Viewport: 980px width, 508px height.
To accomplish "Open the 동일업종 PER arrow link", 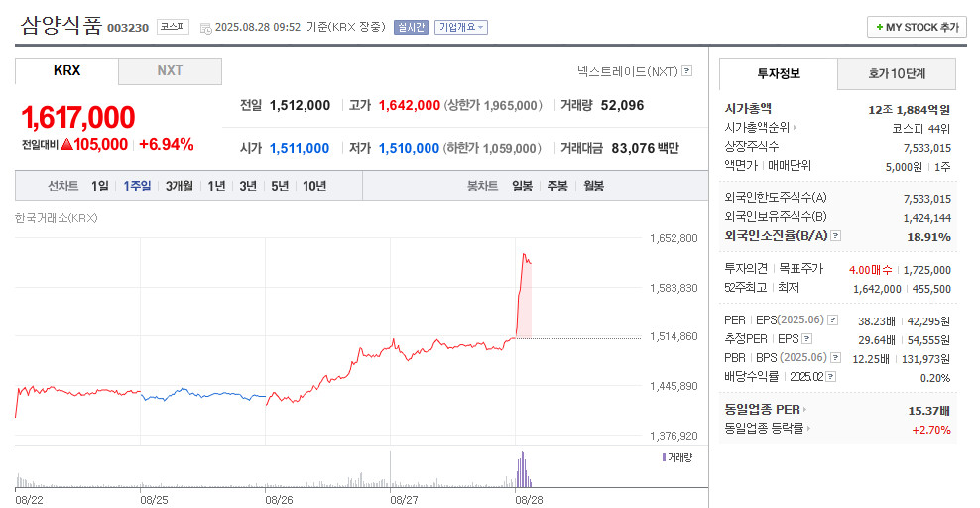I will click(x=804, y=409).
